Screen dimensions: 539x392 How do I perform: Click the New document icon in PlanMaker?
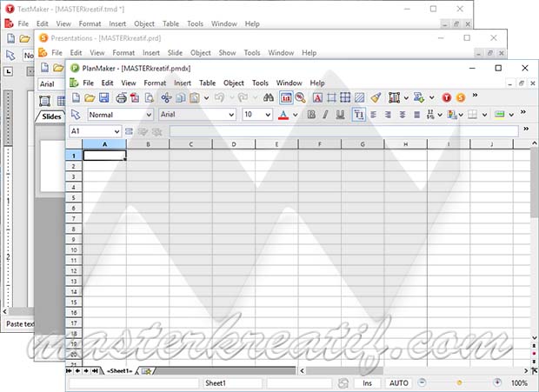coord(76,98)
